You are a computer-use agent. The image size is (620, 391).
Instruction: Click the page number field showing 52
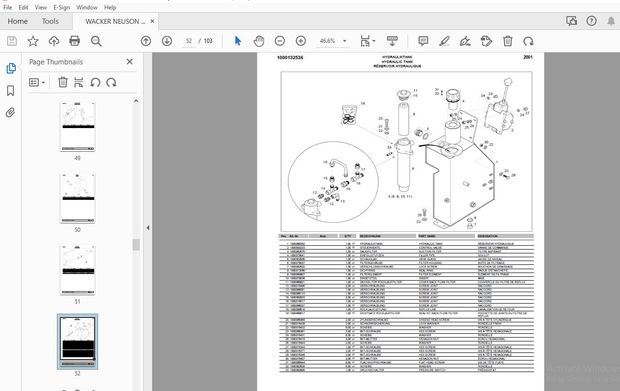click(189, 41)
